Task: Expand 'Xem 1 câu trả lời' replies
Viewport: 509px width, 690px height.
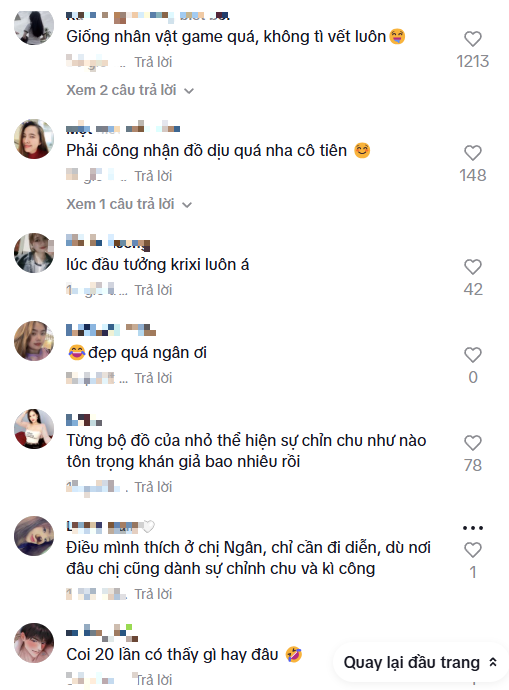Action: 129,204
